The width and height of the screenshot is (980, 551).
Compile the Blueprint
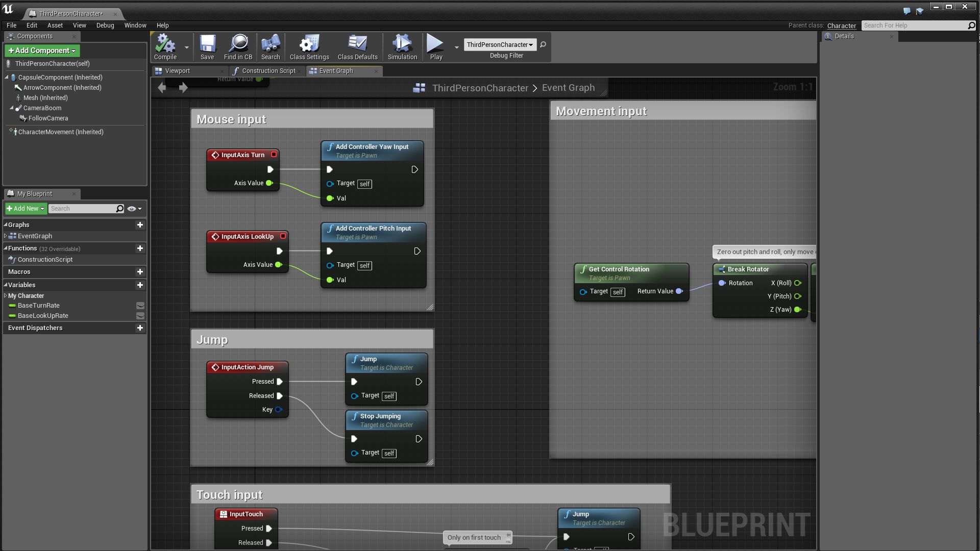[164, 46]
